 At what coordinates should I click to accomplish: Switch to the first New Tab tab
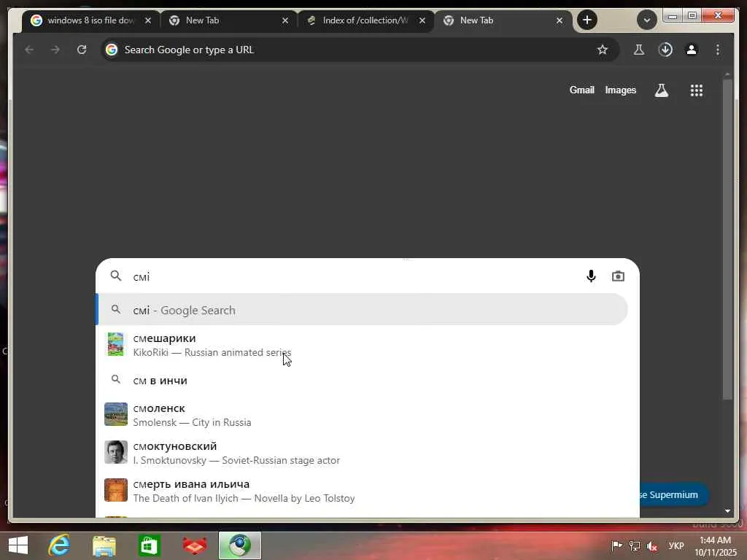(228, 20)
